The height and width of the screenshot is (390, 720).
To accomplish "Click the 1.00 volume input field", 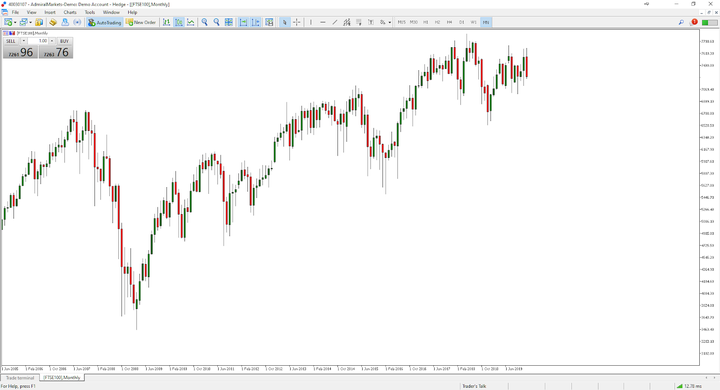I will (38, 41).
